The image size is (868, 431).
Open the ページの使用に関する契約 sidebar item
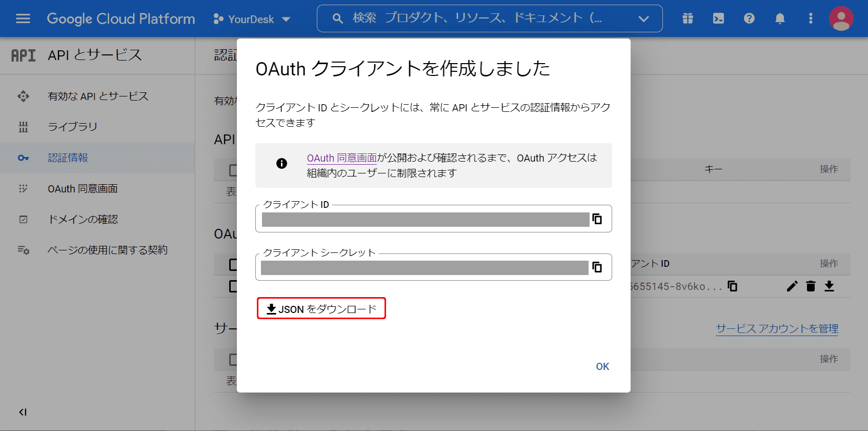point(97,250)
